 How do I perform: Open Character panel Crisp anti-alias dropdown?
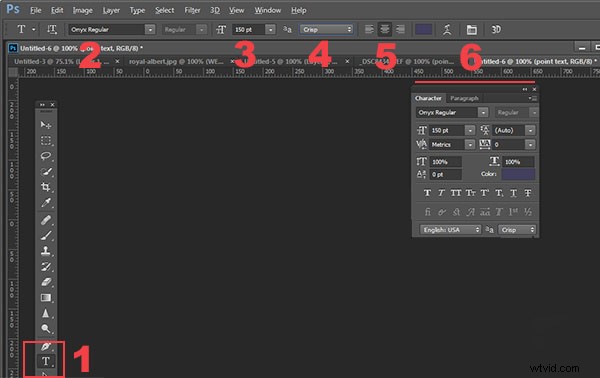pyautogui.click(x=517, y=230)
